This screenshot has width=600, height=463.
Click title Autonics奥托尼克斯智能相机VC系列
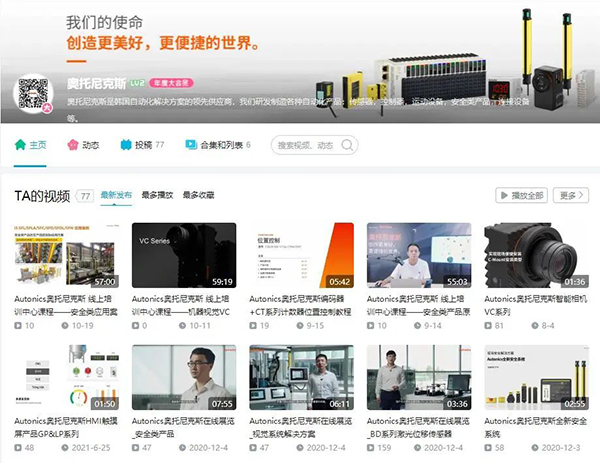pyautogui.click(x=536, y=305)
